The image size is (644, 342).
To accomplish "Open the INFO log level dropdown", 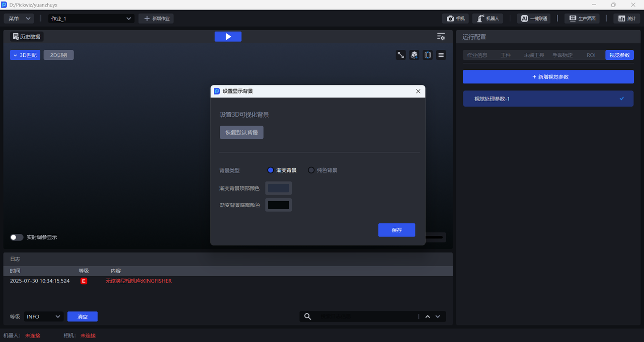I will pos(43,316).
